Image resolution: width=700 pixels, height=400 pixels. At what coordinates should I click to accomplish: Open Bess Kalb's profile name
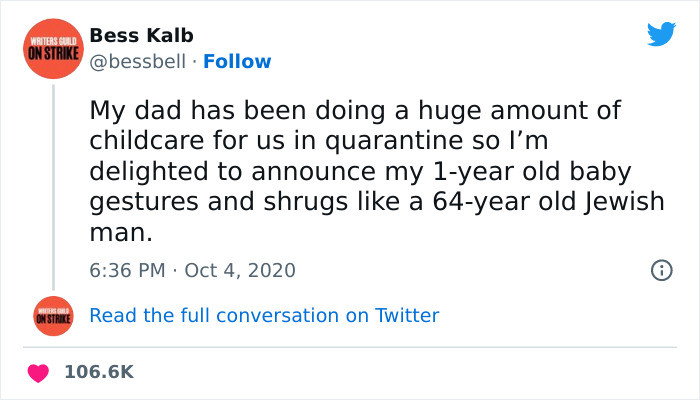point(128,36)
